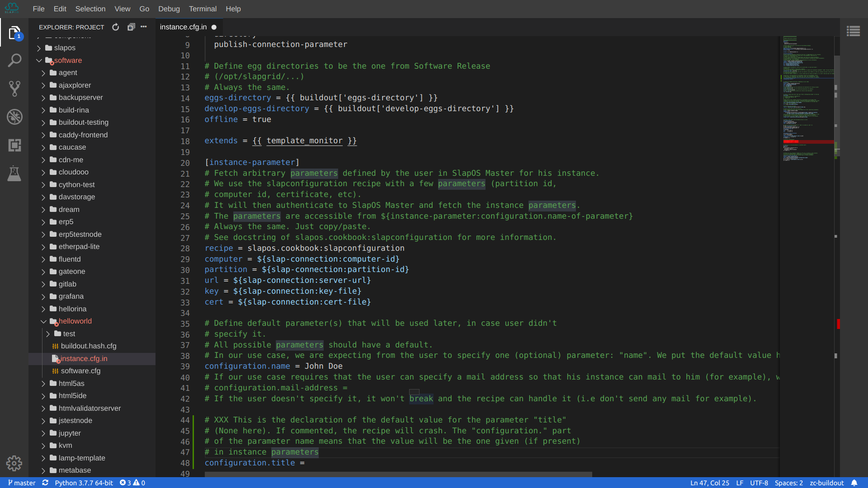Viewport: 868px width, 488px height.
Task: Open buildout.hash.cfg file
Action: pyautogui.click(x=92, y=346)
